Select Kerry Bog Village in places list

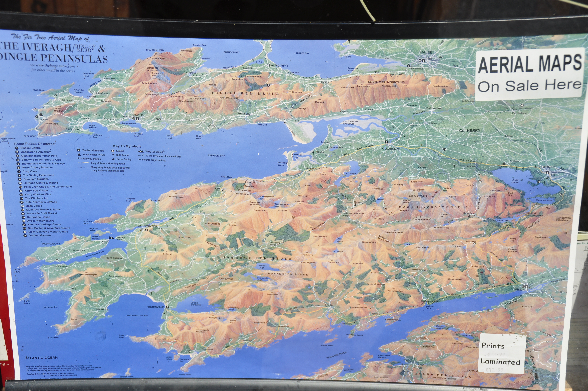36,191
